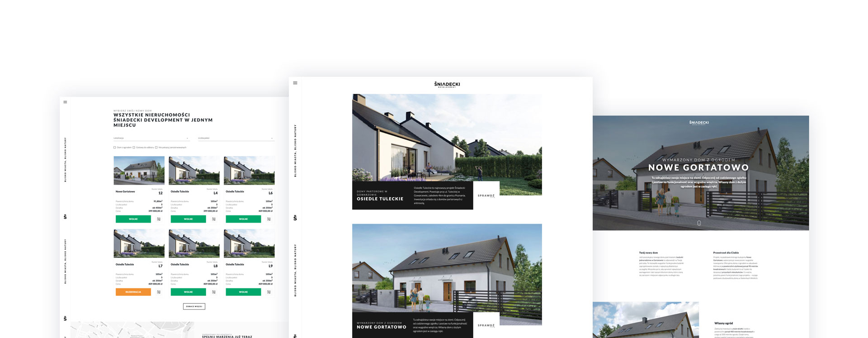
Task: Click 'Wszystkie nieruchomości' page heading
Action: click(163, 120)
